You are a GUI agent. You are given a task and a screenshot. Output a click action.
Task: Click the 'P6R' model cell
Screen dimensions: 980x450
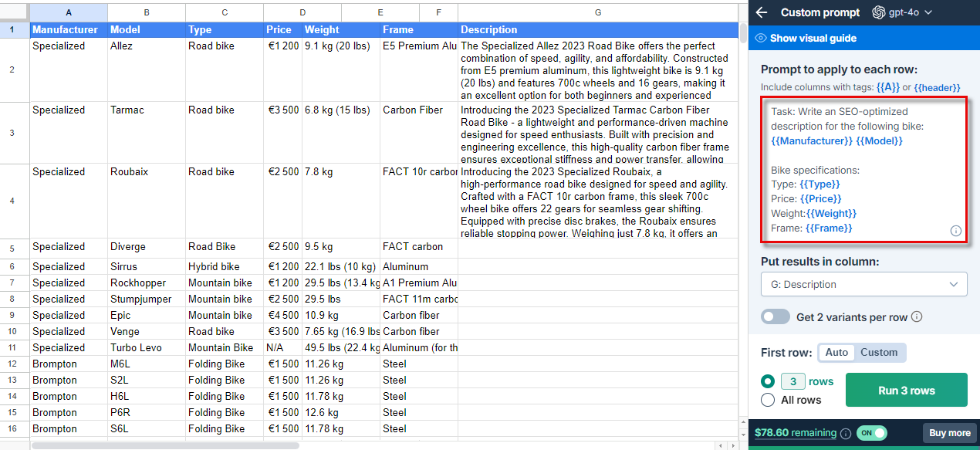[147, 412]
